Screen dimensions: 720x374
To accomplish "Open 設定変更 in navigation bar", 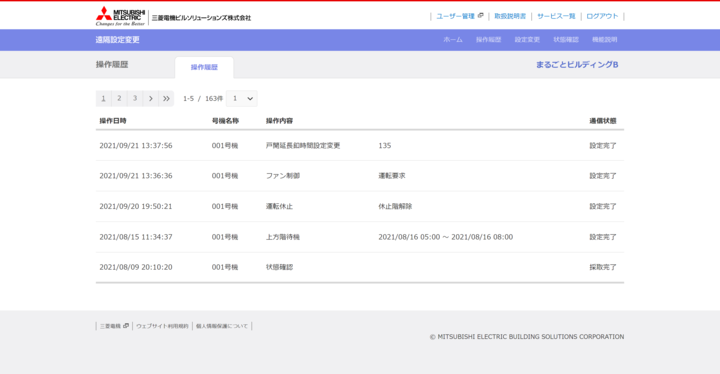I will (527, 40).
